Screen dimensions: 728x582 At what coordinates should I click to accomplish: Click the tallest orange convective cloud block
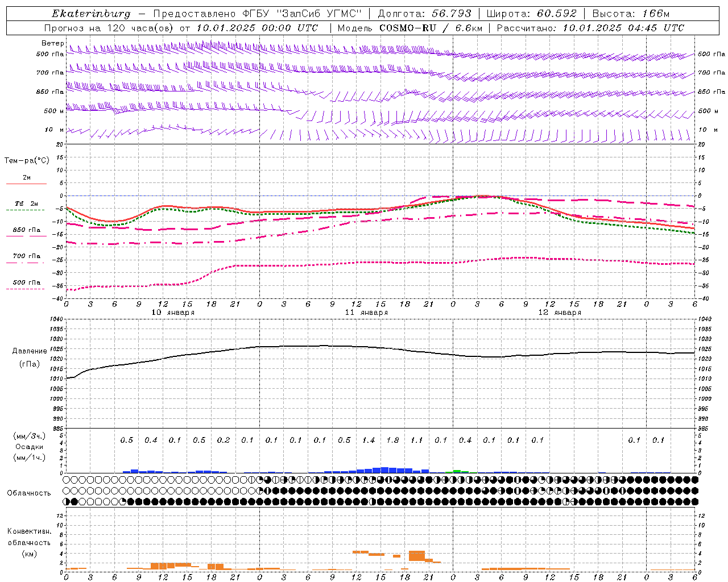(417, 556)
